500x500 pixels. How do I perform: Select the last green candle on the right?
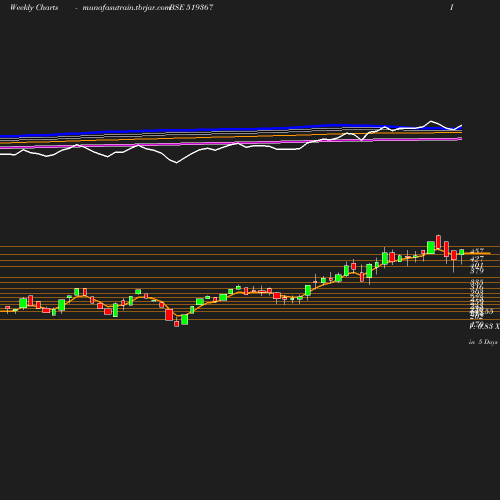pyautogui.click(x=462, y=252)
